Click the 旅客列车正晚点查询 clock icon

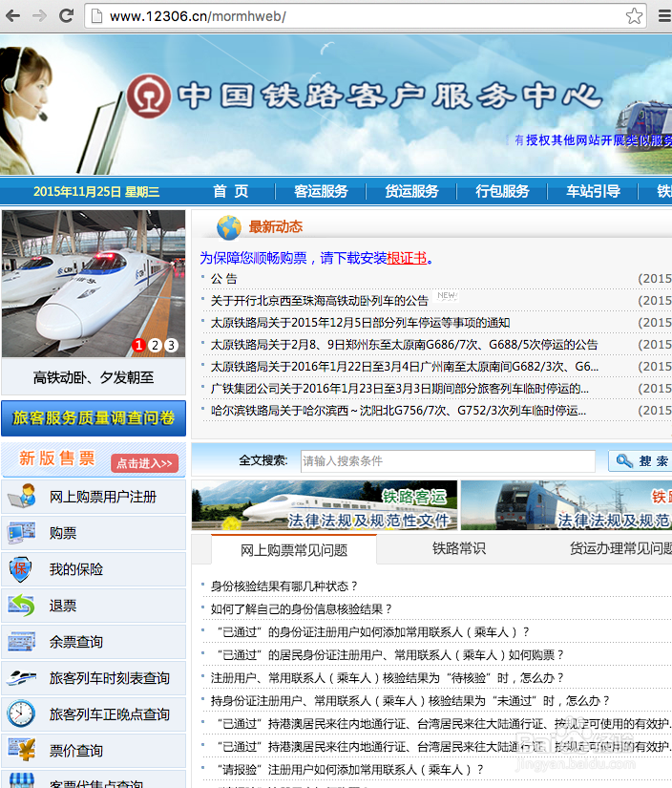21,713
